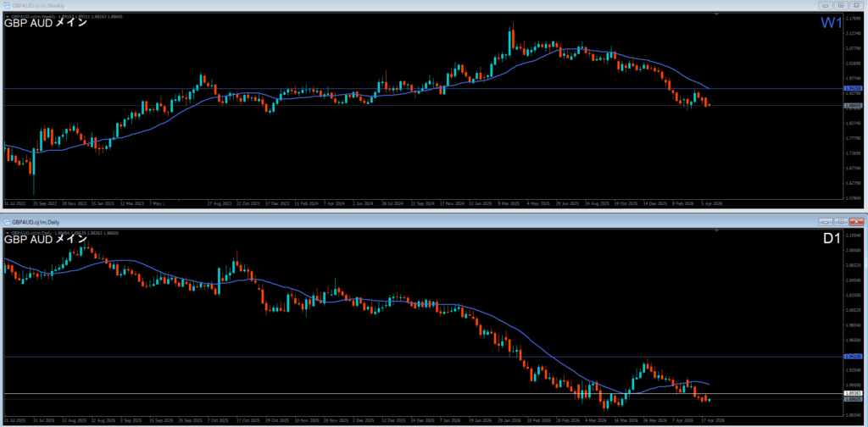The width and height of the screenshot is (868, 427).
Task: Minimize the GBPAUD Weekly chart window
Action: [826, 5]
